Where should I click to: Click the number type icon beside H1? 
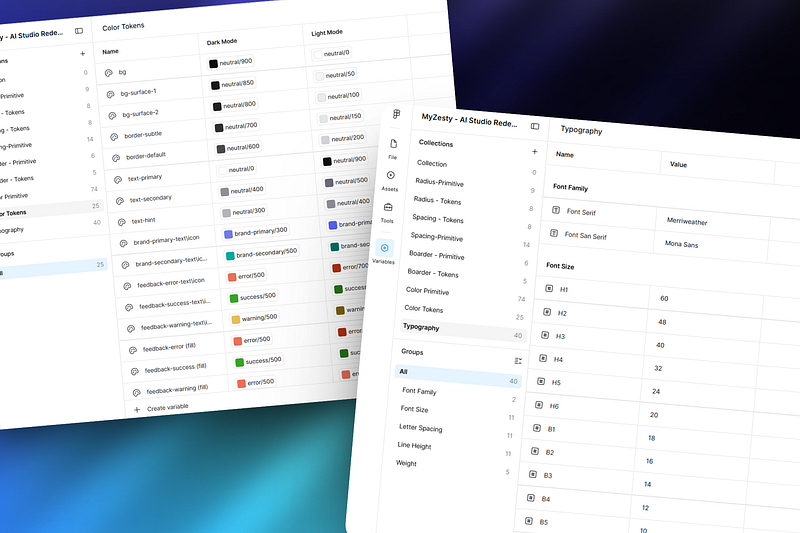(x=549, y=288)
